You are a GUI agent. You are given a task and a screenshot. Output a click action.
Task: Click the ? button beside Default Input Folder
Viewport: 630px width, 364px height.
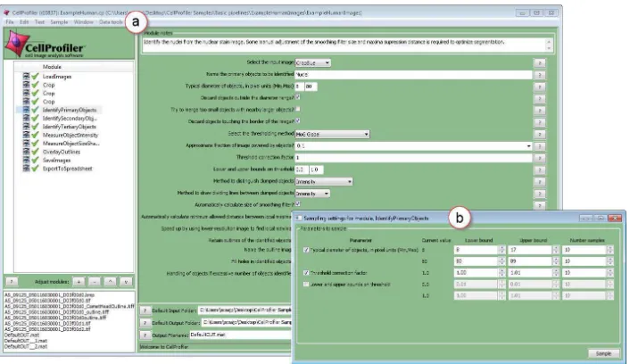pos(145,310)
